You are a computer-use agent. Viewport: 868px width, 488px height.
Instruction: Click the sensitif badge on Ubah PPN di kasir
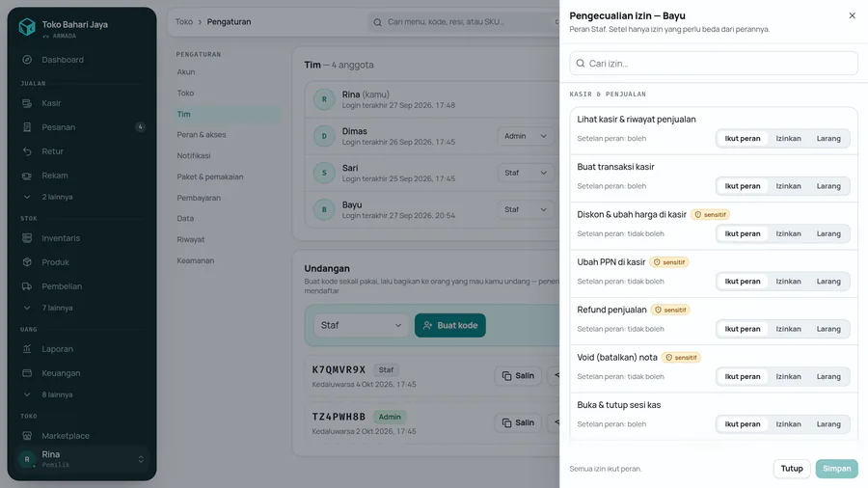pos(669,262)
